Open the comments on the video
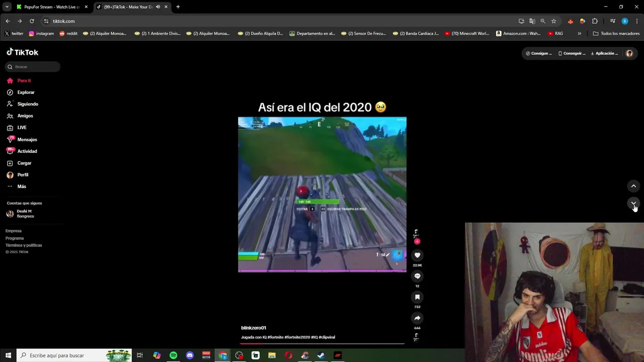The image size is (644, 362). [x=417, y=276]
